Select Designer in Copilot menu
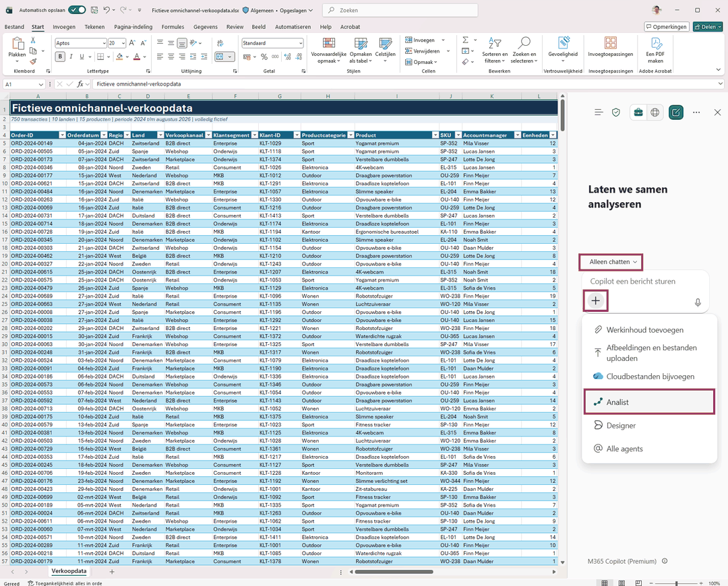This screenshot has width=728, height=586. [649, 426]
